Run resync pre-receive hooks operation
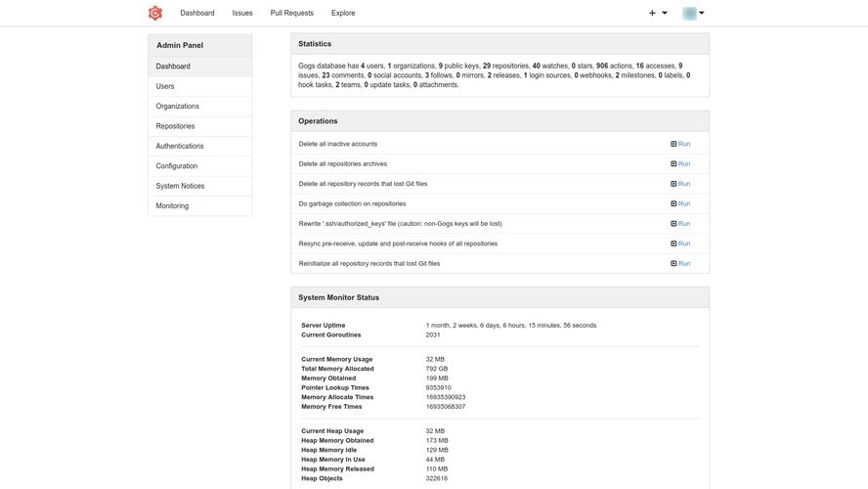 point(680,244)
